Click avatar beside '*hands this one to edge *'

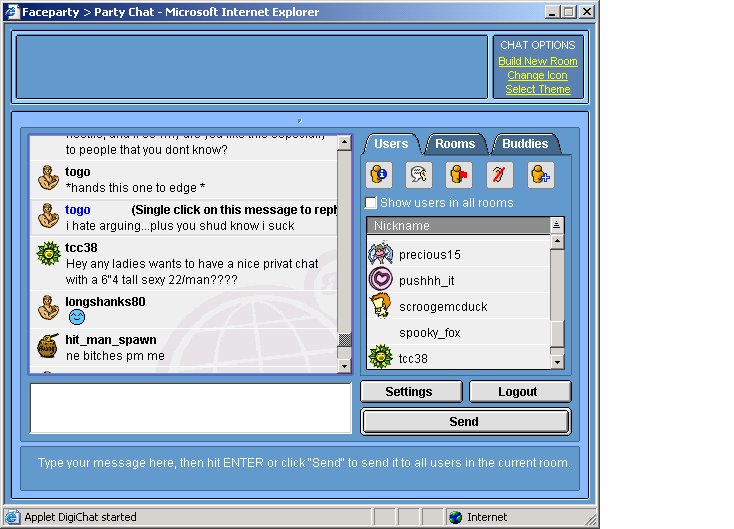(48, 178)
